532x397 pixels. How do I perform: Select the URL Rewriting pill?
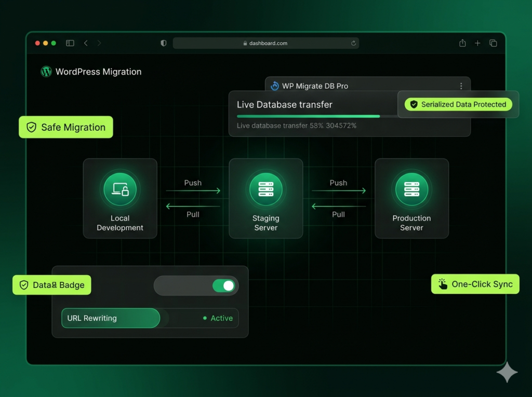click(x=111, y=318)
